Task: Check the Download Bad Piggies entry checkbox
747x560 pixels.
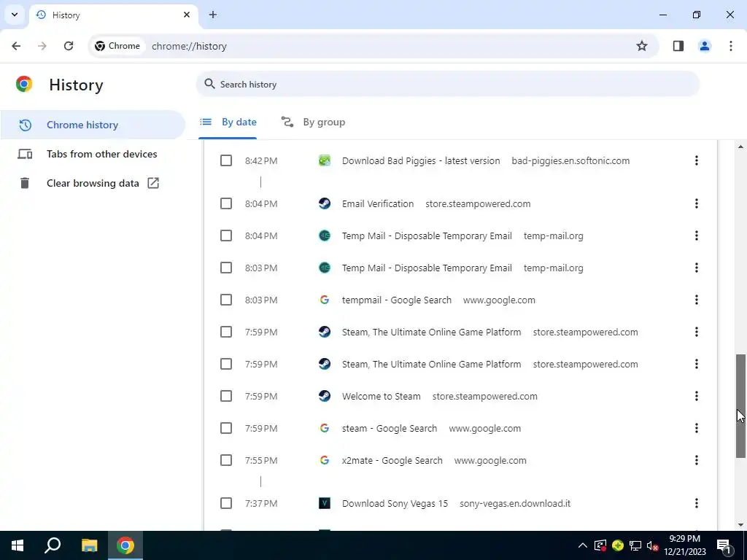Action: coord(226,160)
